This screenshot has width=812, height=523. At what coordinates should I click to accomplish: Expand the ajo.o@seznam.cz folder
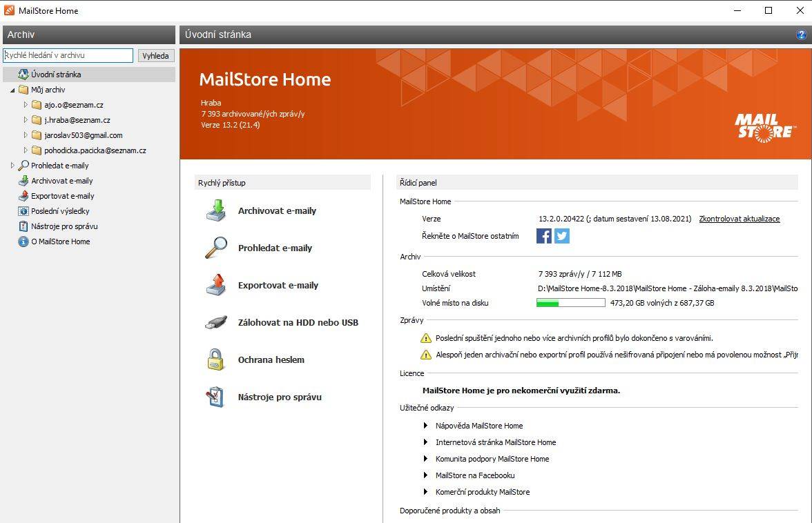tap(26, 104)
